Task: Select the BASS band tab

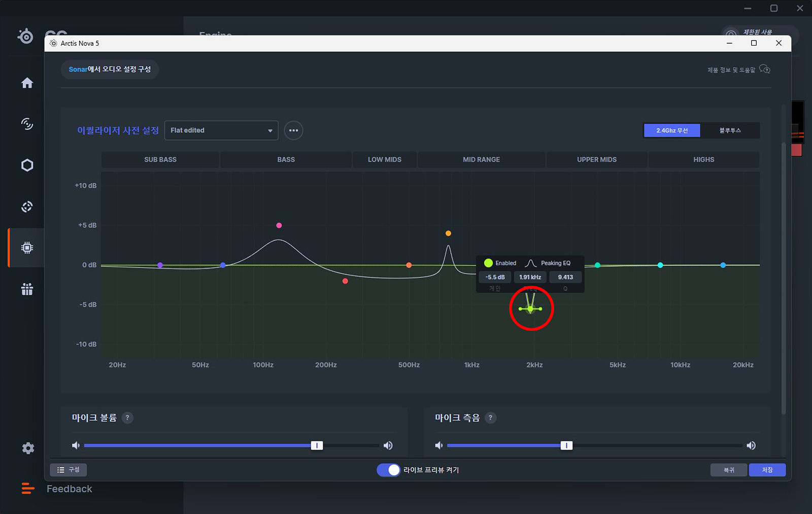Action: 286,159
